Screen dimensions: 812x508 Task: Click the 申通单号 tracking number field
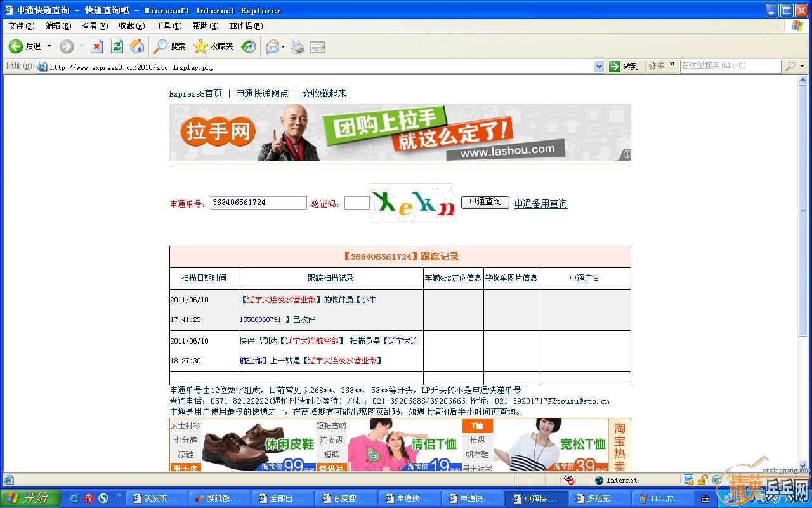[x=258, y=203]
